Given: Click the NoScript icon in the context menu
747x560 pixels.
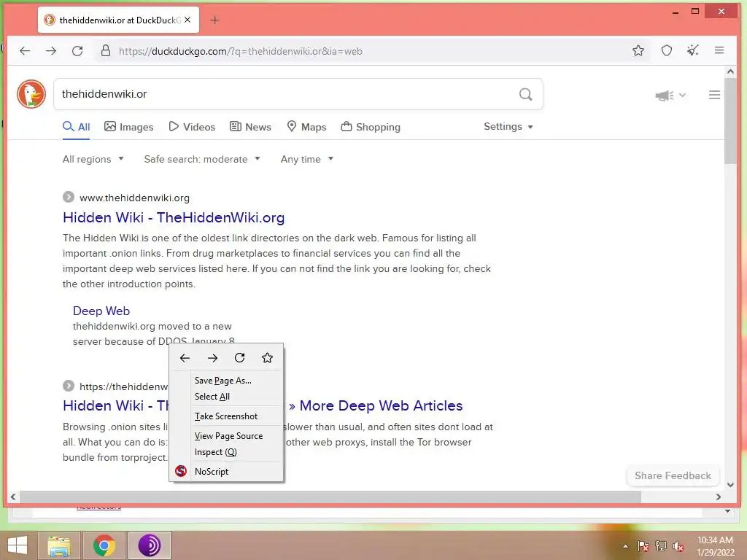Looking at the screenshot, I should tap(181, 471).
